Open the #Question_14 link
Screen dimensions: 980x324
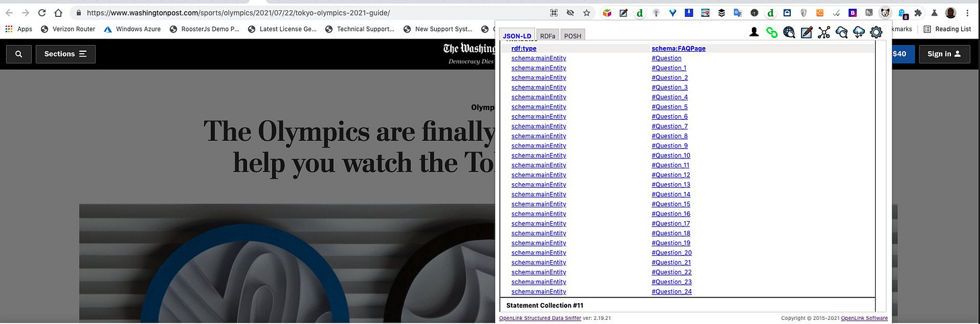point(671,195)
